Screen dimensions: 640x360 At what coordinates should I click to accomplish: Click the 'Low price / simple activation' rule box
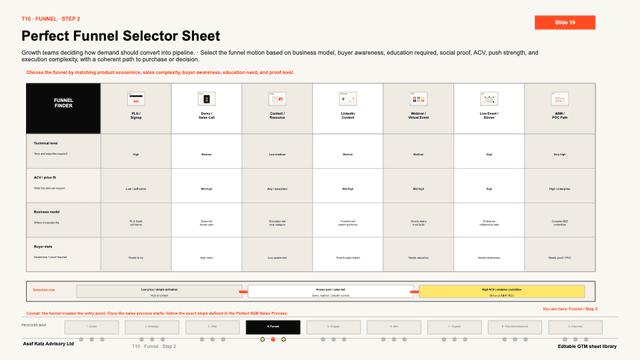159,291
